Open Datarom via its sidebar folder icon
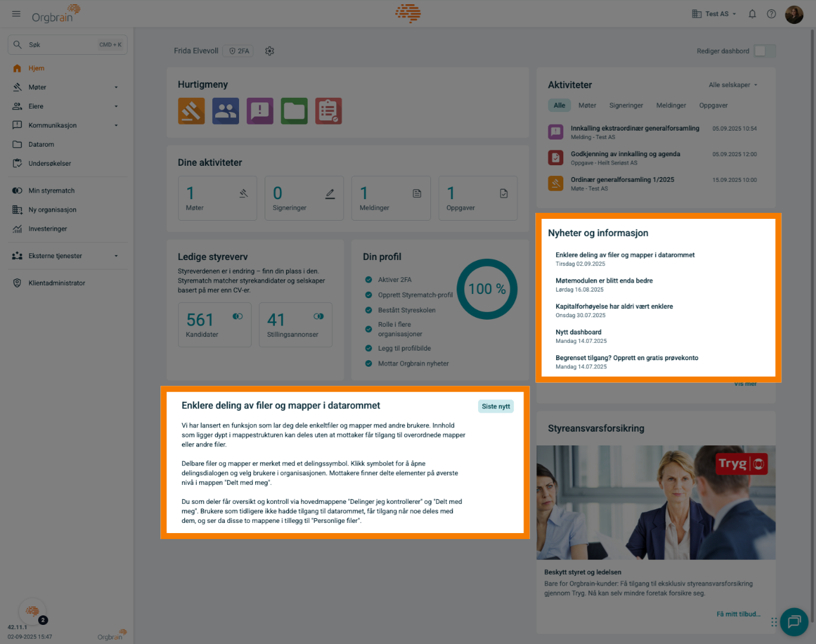The height and width of the screenshot is (644, 816). pyautogui.click(x=17, y=144)
